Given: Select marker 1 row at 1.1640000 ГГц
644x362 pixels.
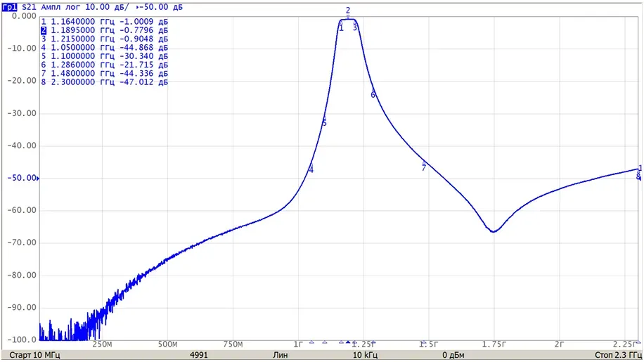Looking at the screenshot, I should coord(105,21).
